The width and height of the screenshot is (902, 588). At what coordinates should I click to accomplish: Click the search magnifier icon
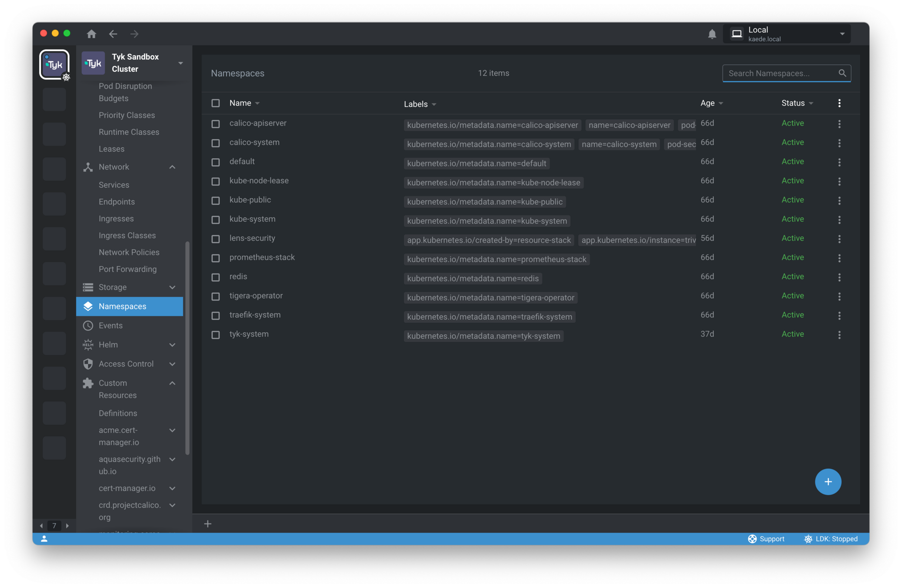point(842,73)
